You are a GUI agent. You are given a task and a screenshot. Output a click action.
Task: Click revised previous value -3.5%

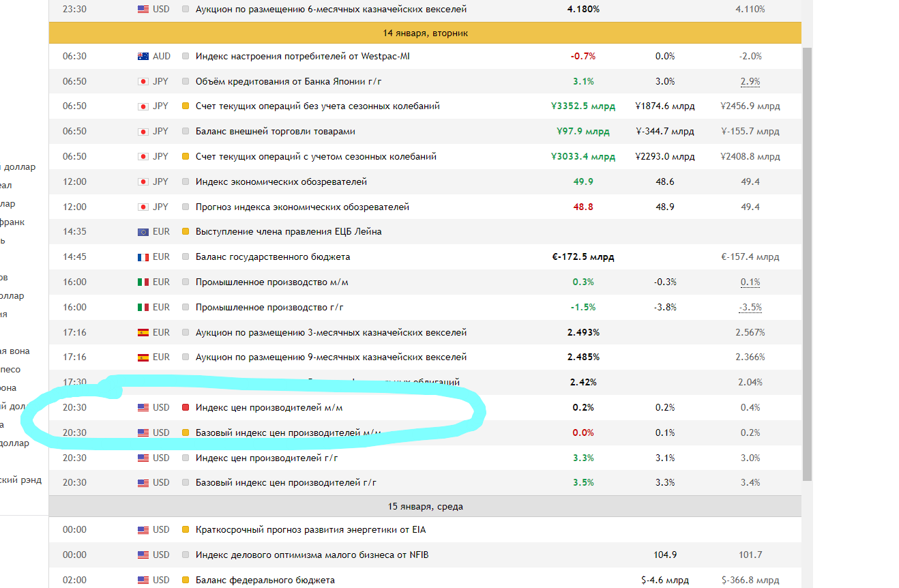click(x=750, y=308)
